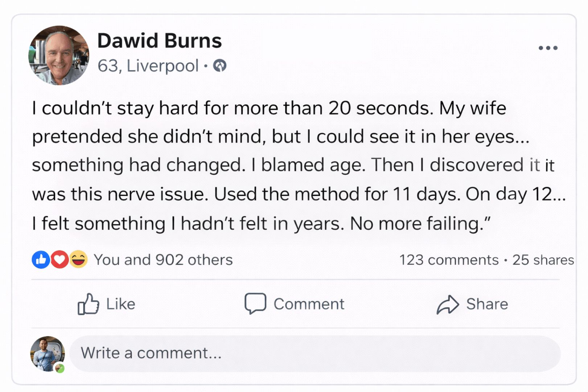Focus the 'Write a comment...' field
Viewport: 588px width, 392px height.
315,353
